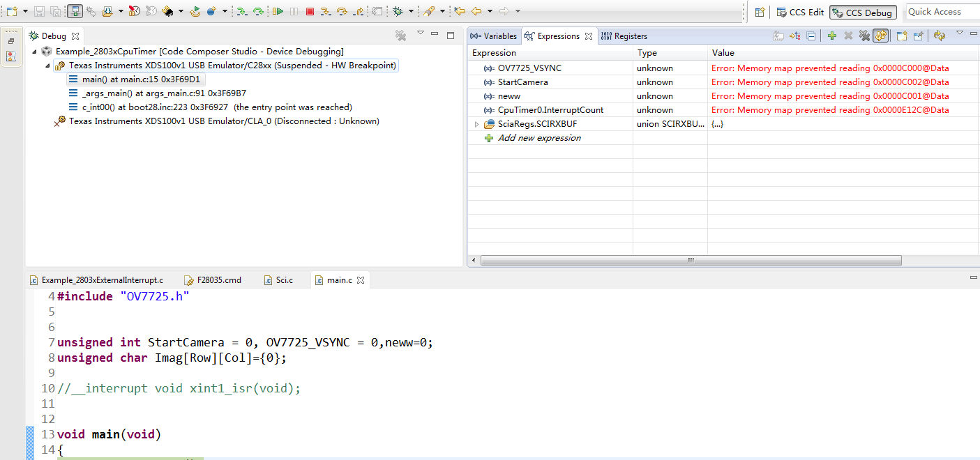980x460 pixels.
Task: Click the Open Perspective icon
Action: click(760, 12)
